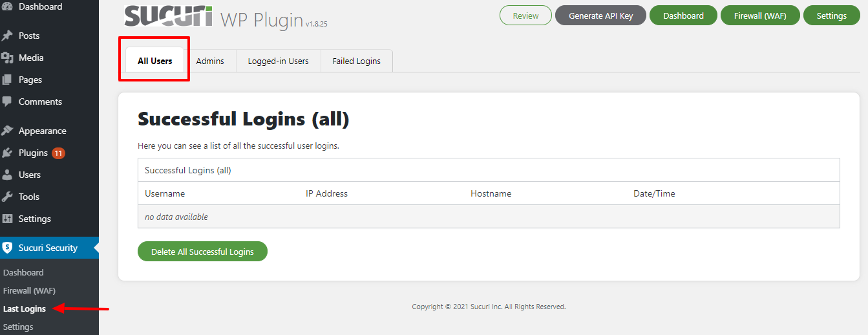Click the Plugins plug icon

pos(7,153)
